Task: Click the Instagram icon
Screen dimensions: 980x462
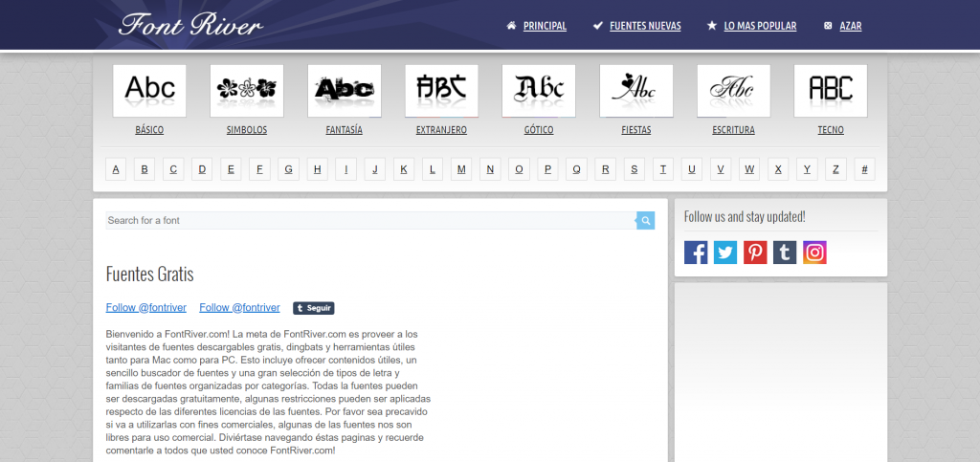Action: (x=814, y=253)
